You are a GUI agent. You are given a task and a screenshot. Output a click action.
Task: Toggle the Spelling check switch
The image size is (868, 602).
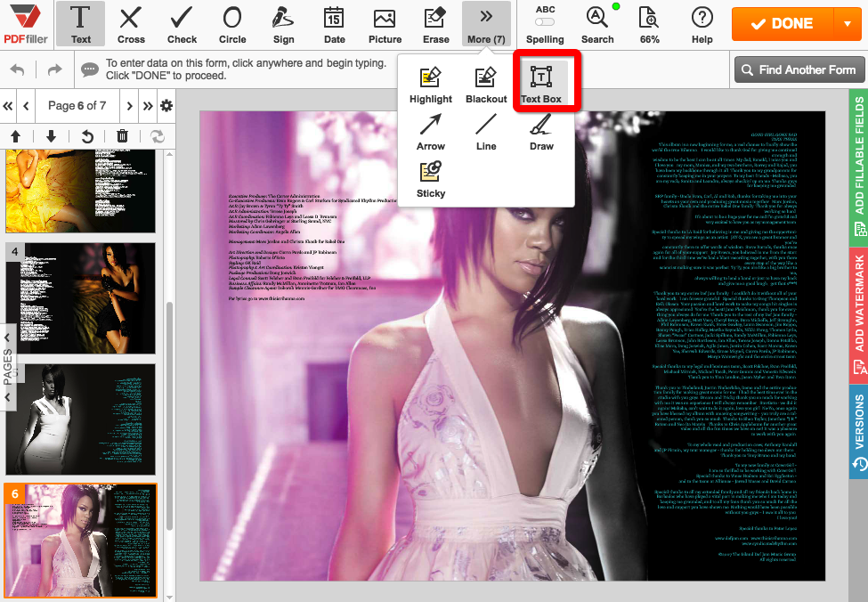[x=545, y=21]
